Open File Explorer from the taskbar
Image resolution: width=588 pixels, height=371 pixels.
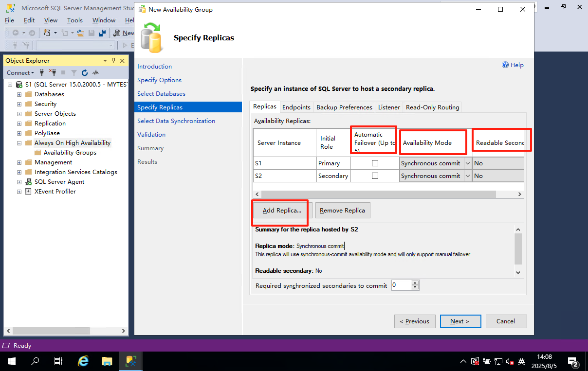(107, 361)
